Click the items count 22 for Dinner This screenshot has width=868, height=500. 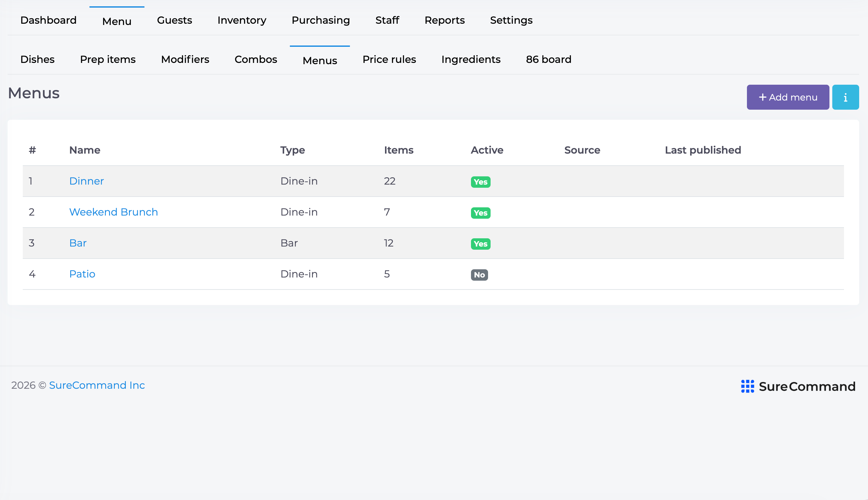[390, 181]
